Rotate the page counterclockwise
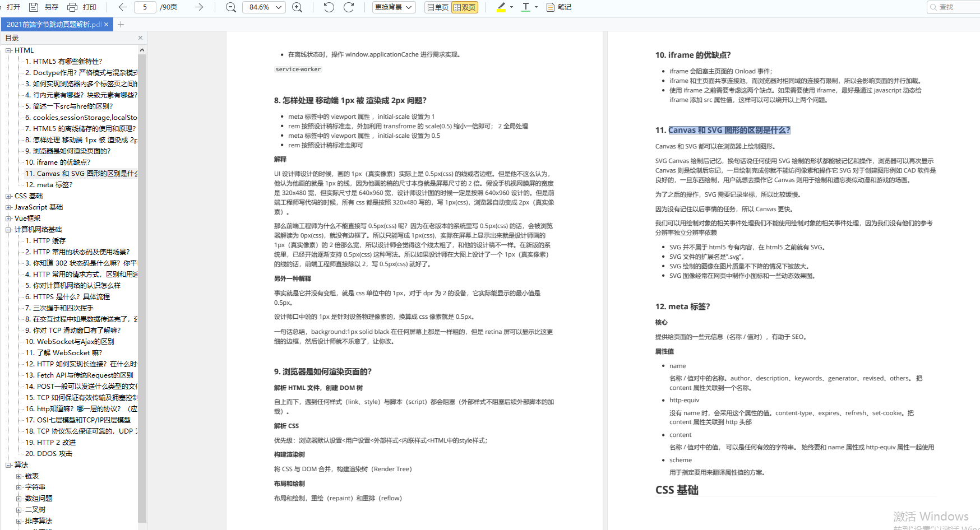Image resolution: width=980 pixels, height=530 pixels. (329, 7)
